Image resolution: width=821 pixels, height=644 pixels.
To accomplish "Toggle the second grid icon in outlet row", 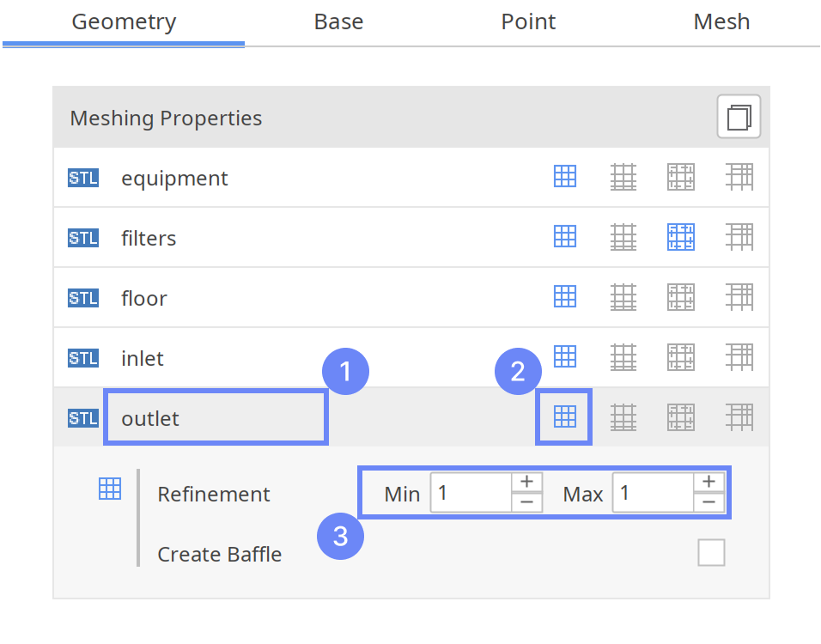I will 623,417.
